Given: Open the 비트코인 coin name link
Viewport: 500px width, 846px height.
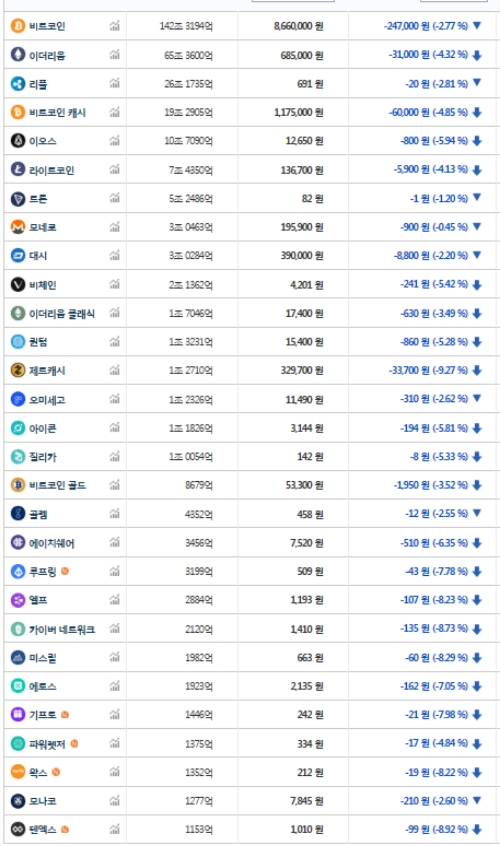Looking at the screenshot, I should click(47, 26).
